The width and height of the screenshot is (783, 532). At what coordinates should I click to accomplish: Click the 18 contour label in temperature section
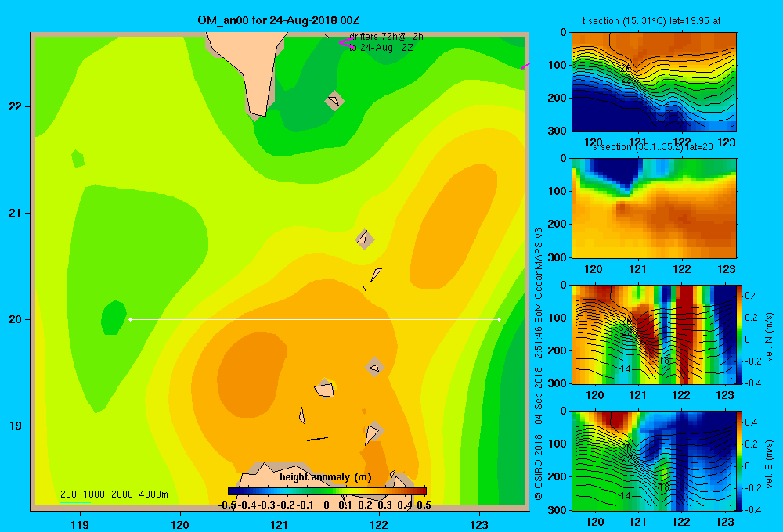coord(664,108)
